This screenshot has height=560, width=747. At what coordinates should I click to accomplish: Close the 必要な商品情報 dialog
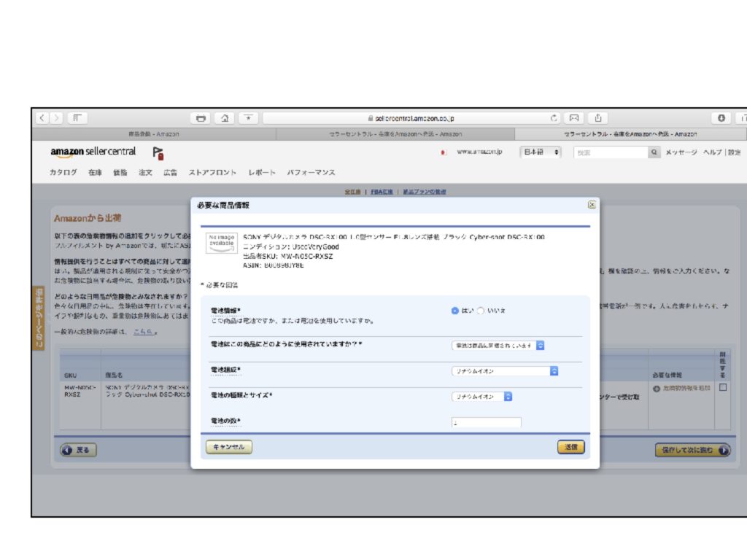[x=592, y=205]
